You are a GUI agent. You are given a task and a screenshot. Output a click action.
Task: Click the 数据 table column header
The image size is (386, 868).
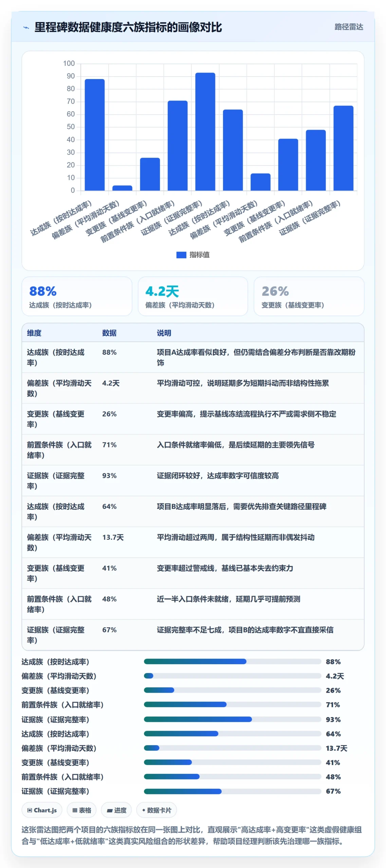point(109,333)
